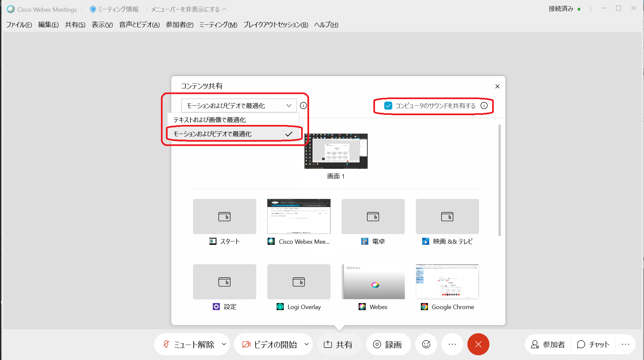Open the チャット chat panel
The height and width of the screenshot is (360, 644).
coord(593,344)
